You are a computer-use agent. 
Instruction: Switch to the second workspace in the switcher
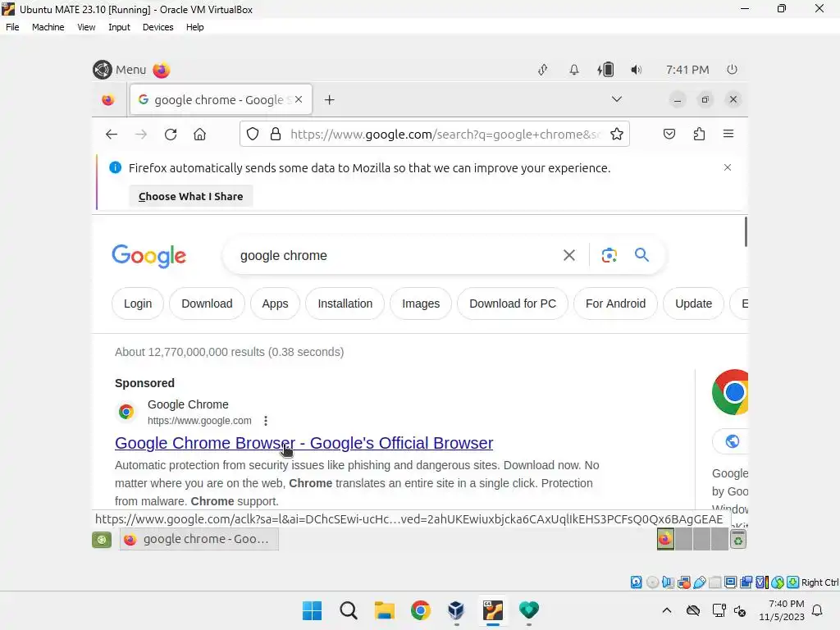683,539
